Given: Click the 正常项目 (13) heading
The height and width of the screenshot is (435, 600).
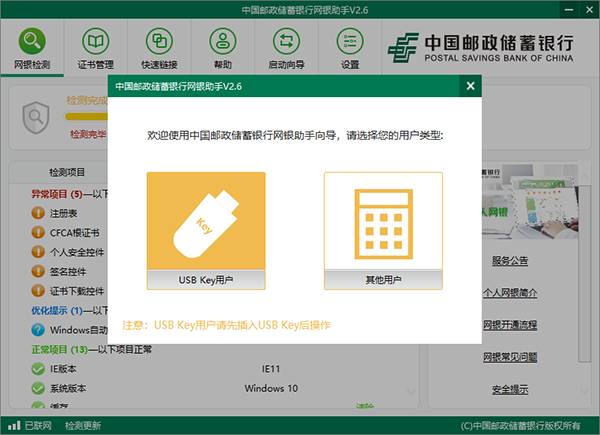Looking at the screenshot, I should tap(59, 349).
